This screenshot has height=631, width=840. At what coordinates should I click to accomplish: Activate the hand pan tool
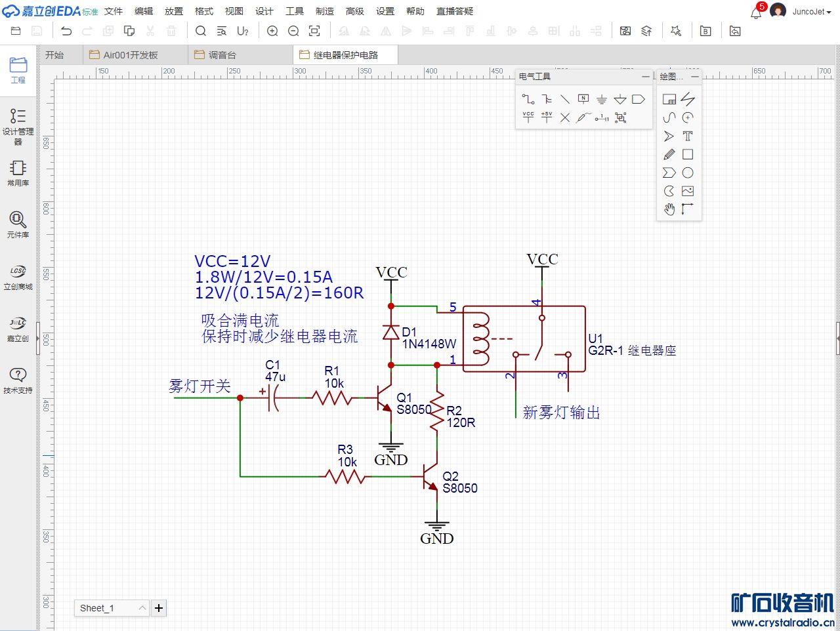coord(669,209)
